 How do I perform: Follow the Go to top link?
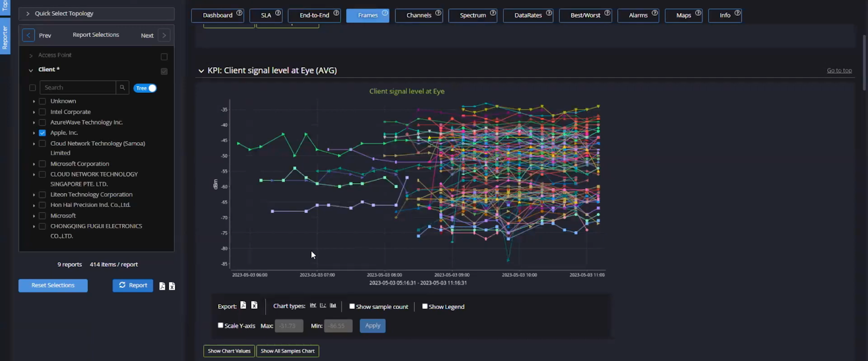point(839,70)
